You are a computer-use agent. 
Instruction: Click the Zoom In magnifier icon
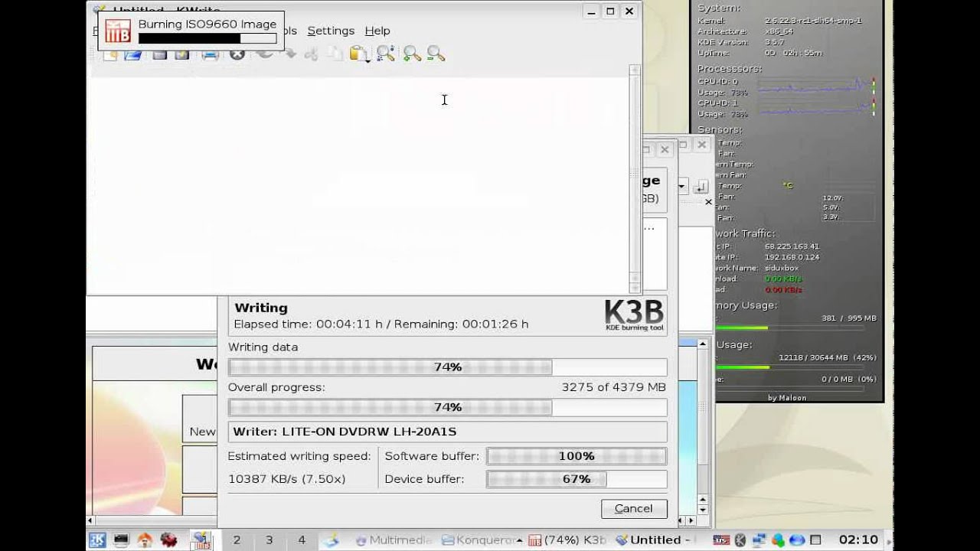pos(412,54)
